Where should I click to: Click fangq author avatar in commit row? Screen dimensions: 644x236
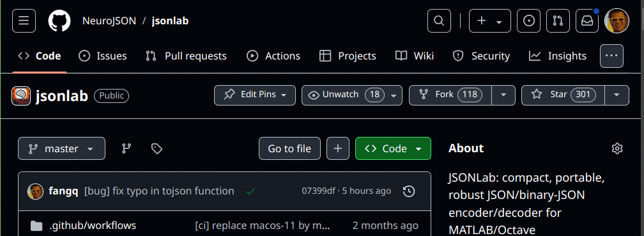click(35, 192)
